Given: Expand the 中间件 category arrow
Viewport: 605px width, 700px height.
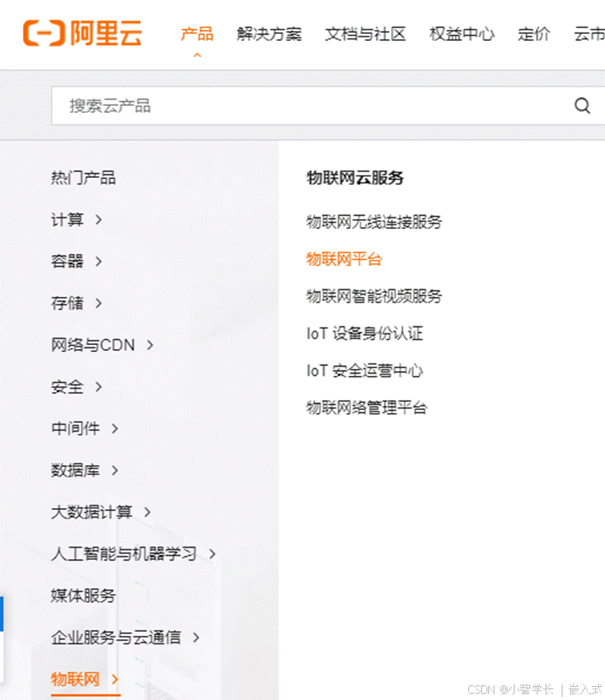Looking at the screenshot, I should 115,429.
